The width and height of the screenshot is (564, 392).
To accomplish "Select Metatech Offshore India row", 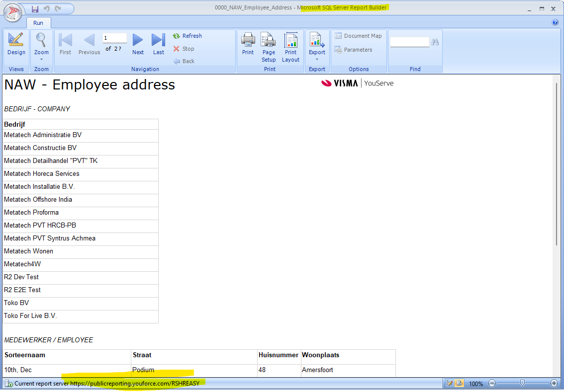I will 81,200.
